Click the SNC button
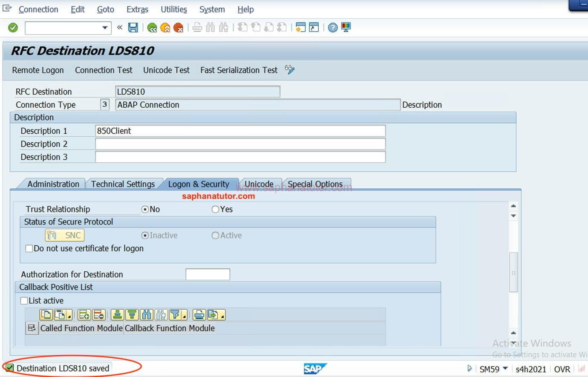This screenshot has width=588, height=377. pos(65,235)
